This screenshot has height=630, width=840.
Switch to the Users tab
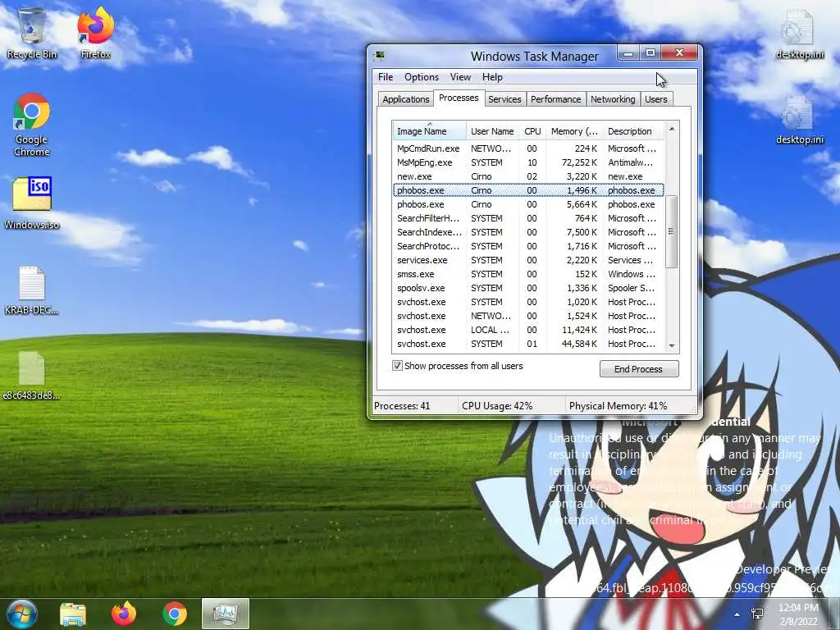pyautogui.click(x=655, y=99)
